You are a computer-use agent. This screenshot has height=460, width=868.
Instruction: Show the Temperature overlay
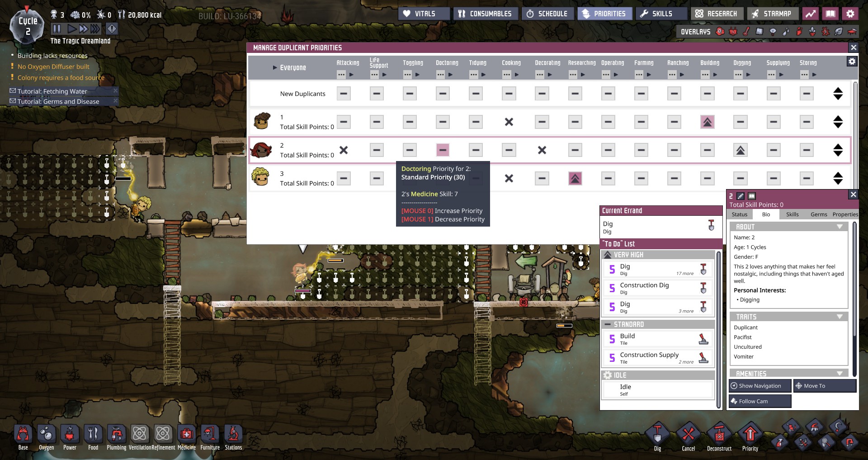pos(746,32)
